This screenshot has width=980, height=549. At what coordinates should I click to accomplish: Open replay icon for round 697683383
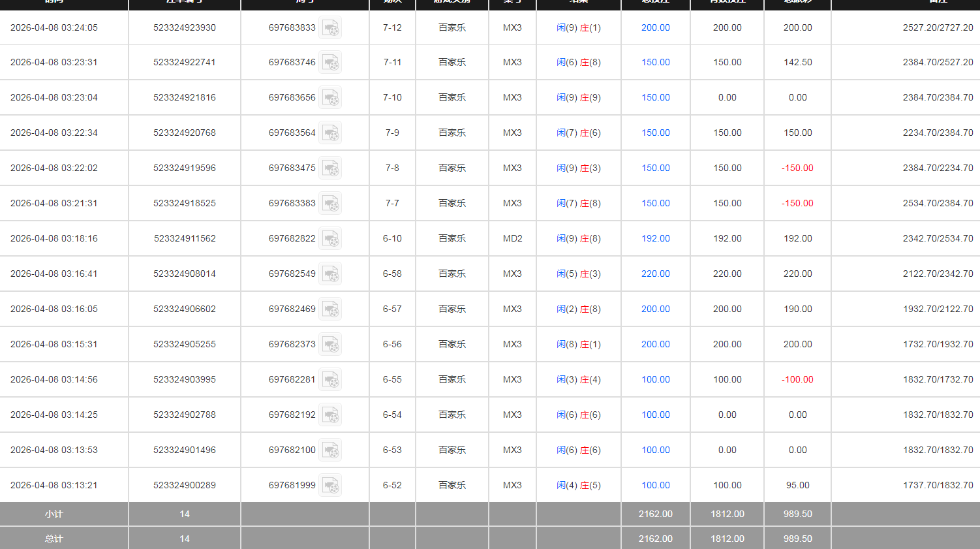click(x=330, y=204)
